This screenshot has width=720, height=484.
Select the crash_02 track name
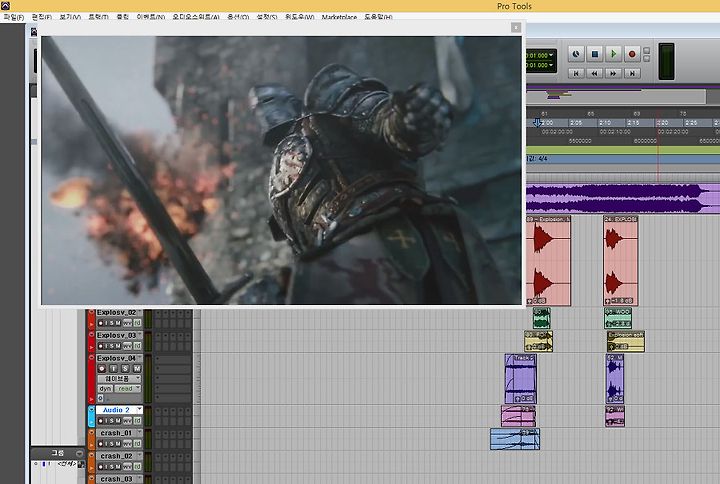[x=116, y=456]
